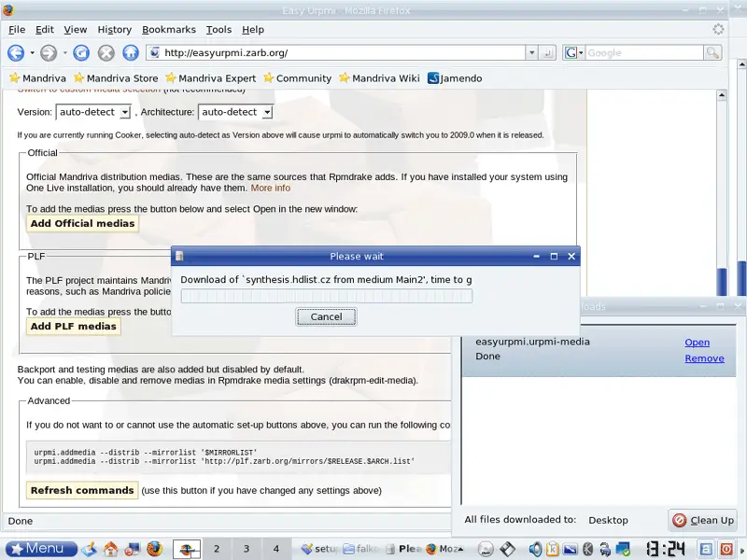This screenshot has width=747, height=560.
Task: Follow the More info link
Action: coord(270,189)
